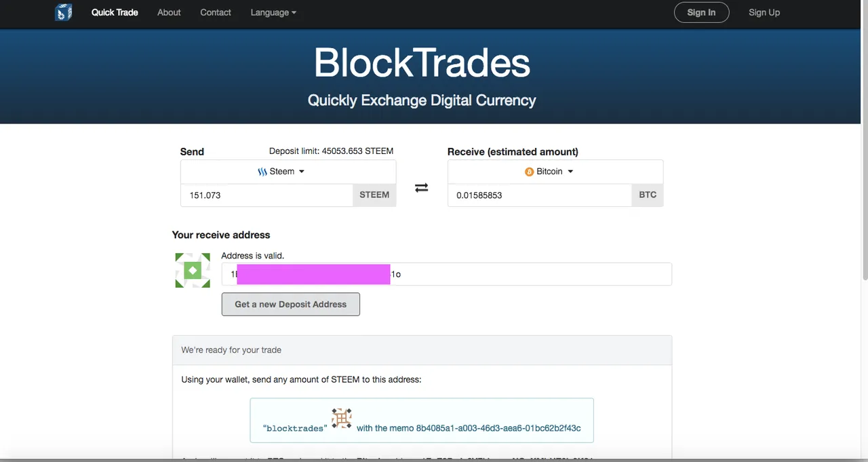This screenshot has width=868, height=462.
Task: Click the send any amount of STEEM instruction
Action: (x=301, y=379)
